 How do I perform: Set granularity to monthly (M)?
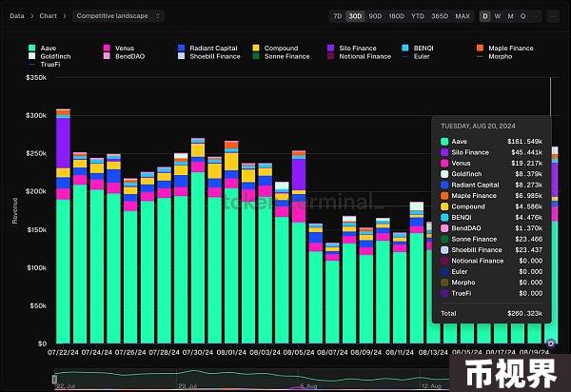[510, 16]
